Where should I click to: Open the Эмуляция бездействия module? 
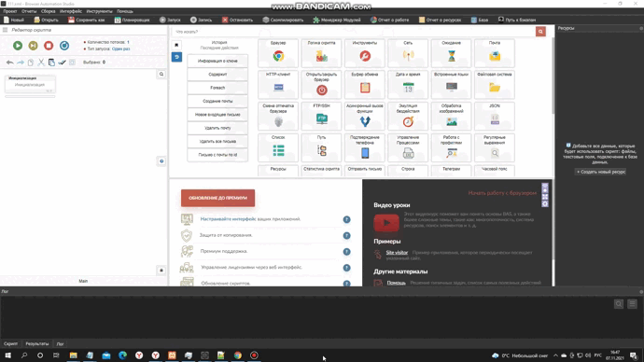coord(408,116)
